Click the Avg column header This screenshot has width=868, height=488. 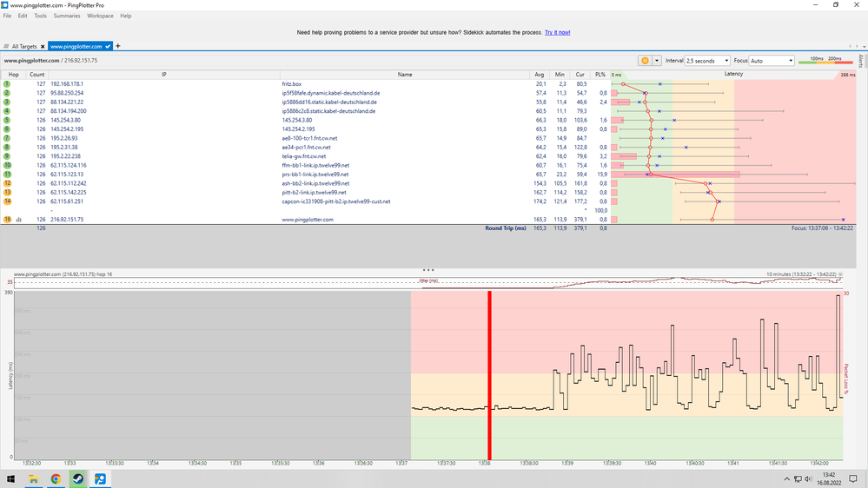(x=540, y=75)
